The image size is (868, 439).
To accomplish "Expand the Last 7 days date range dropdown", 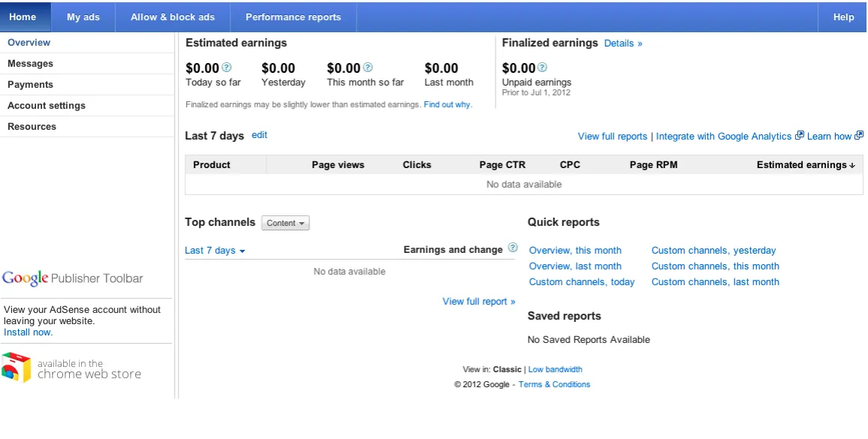I will point(215,251).
